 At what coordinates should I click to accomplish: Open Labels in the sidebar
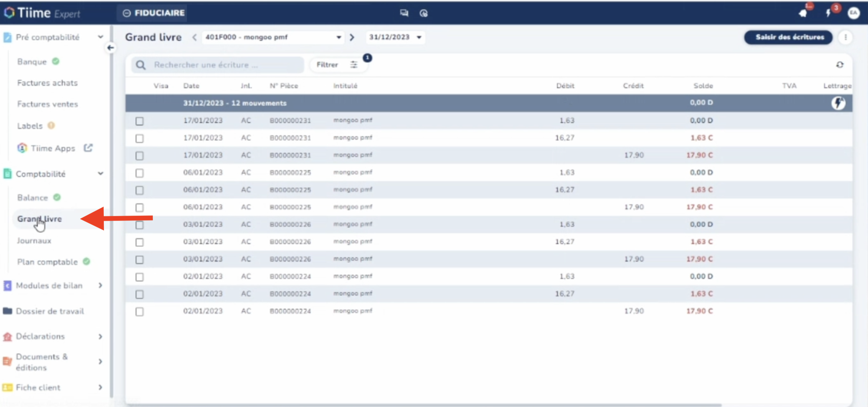30,126
